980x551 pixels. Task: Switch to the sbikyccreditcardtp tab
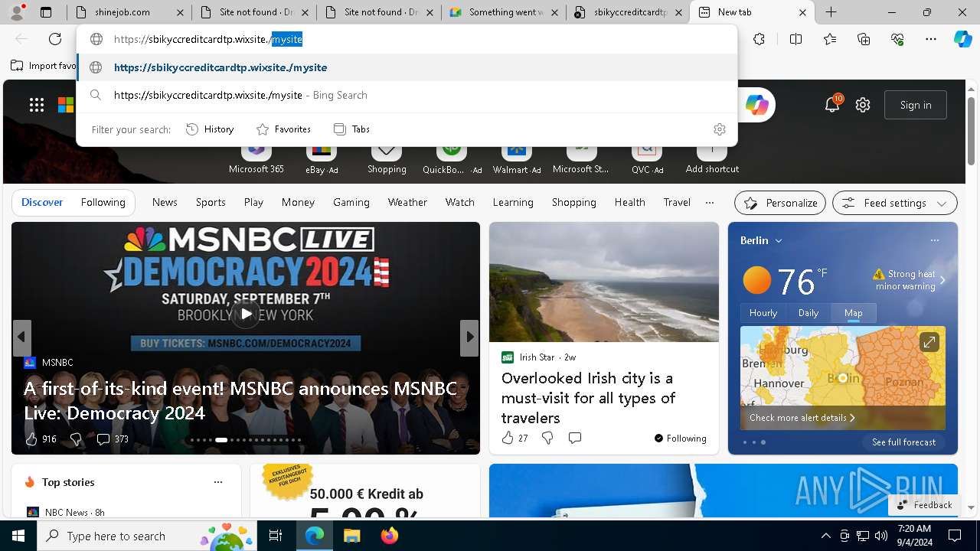[x=628, y=12]
